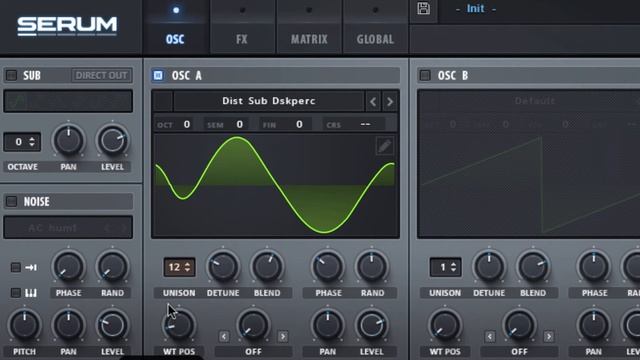Click the OSC B waveform display
The image size is (640, 360).
(x=529, y=185)
